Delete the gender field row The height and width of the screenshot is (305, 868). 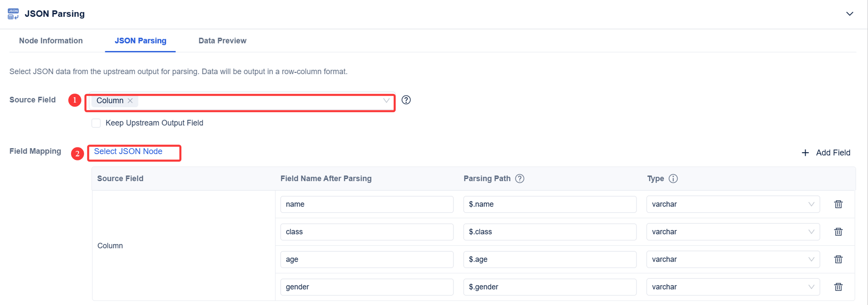pyautogui.click(x=838, y=287)
